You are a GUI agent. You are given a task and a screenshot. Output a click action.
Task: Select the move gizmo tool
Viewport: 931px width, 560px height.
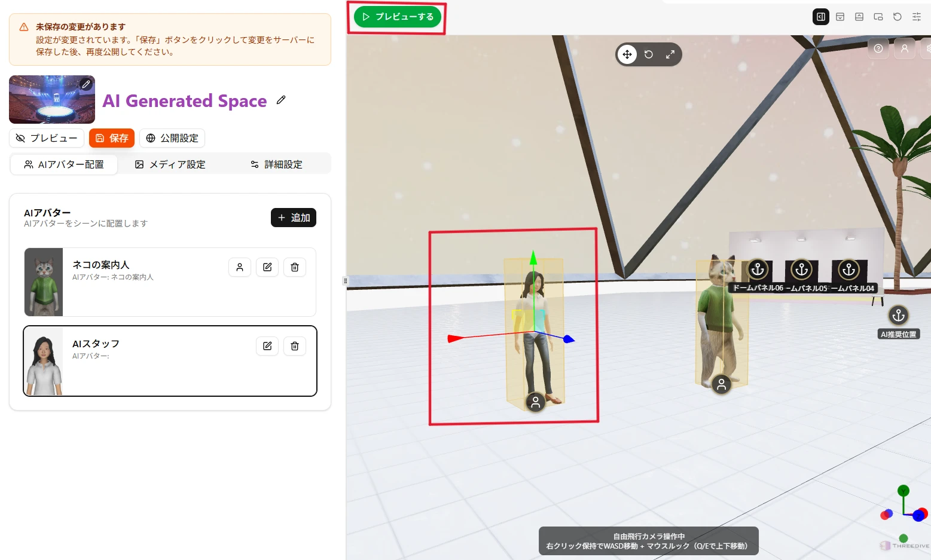pyautogui.click(x=627, y=54)
